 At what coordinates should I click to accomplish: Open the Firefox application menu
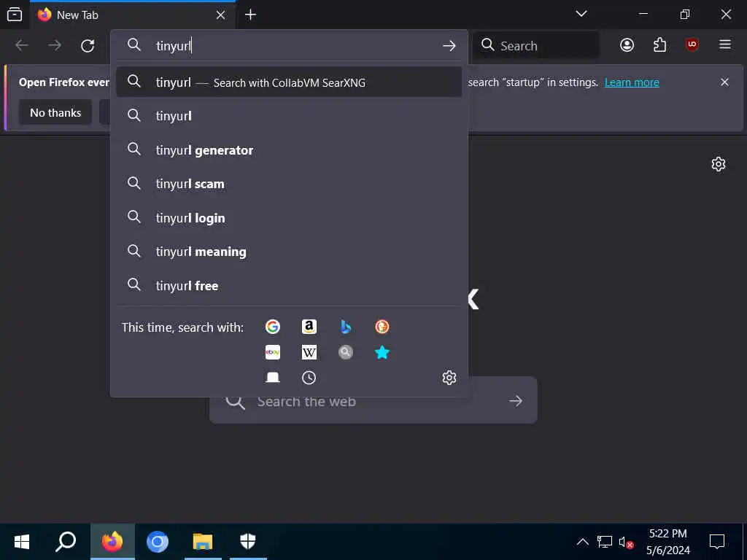(725, 44)
